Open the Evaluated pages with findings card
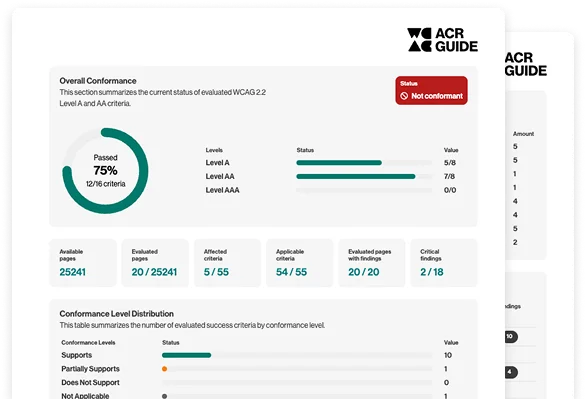The height and width of the screenshot is (399, 586). point(372,263)
